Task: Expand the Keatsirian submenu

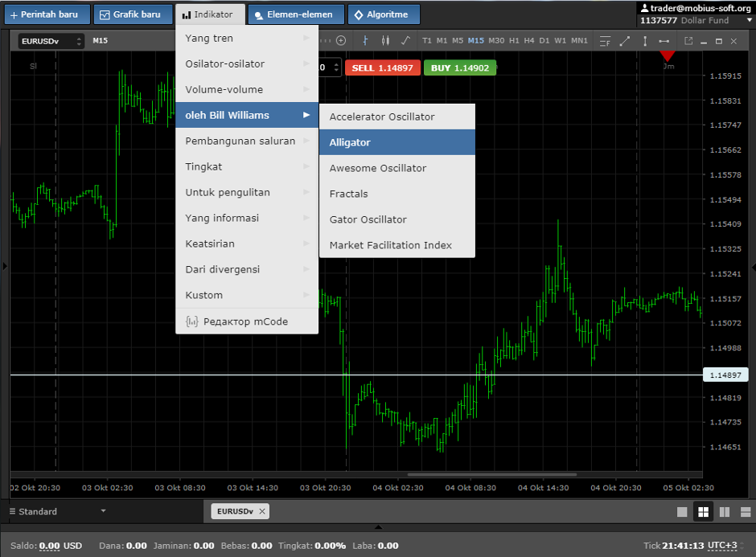Action: tap(247, 244)
